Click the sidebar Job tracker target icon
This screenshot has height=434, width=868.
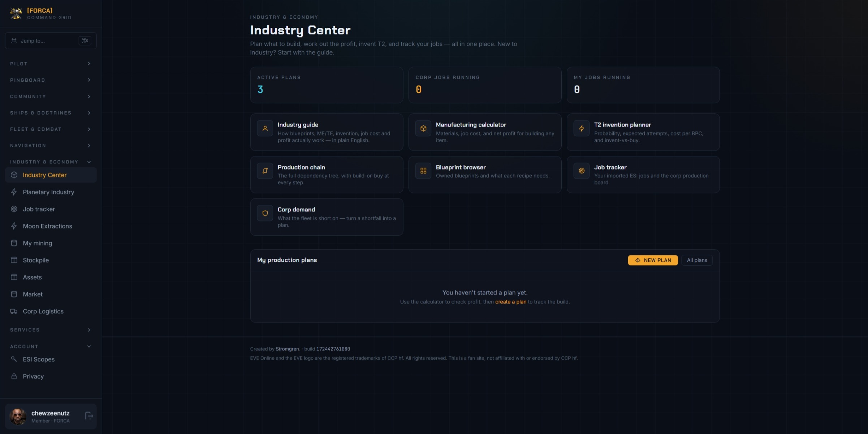[x=14, y=209]
